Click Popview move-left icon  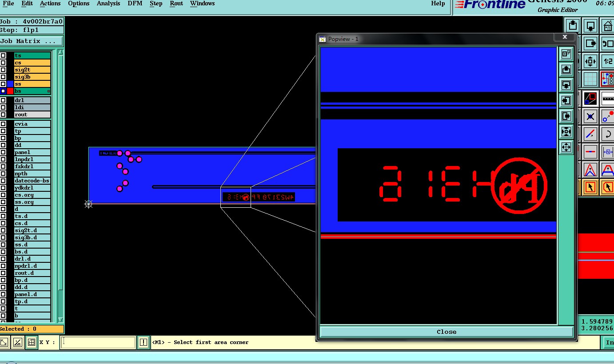tap(566, 100)
